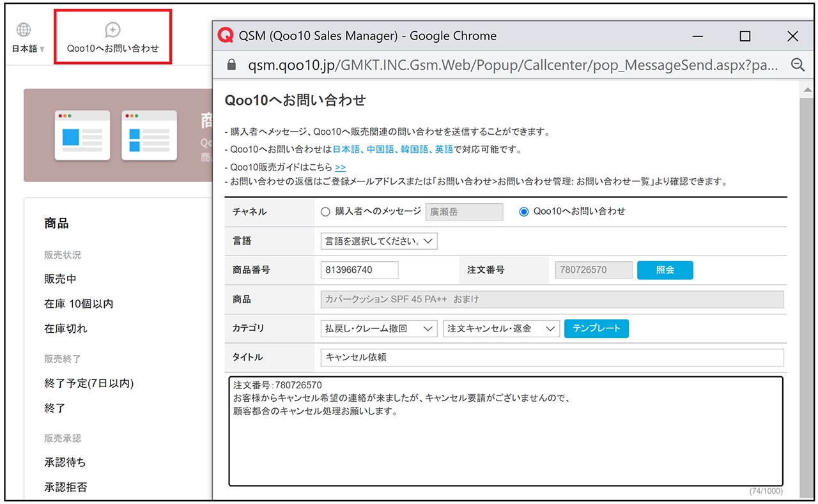Click the 商品番号 input field
Image resolution: width=818 pixels, height=504 pixels.
click(x=359, y=270)
